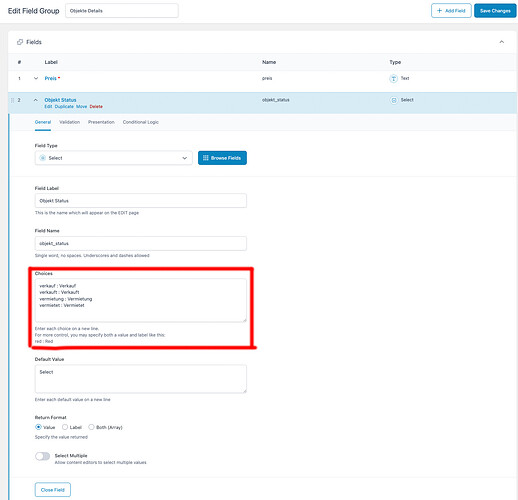Grab the drag handle on row 2
518x500 pixels.
pyautogui.click(x=12, y=100)
